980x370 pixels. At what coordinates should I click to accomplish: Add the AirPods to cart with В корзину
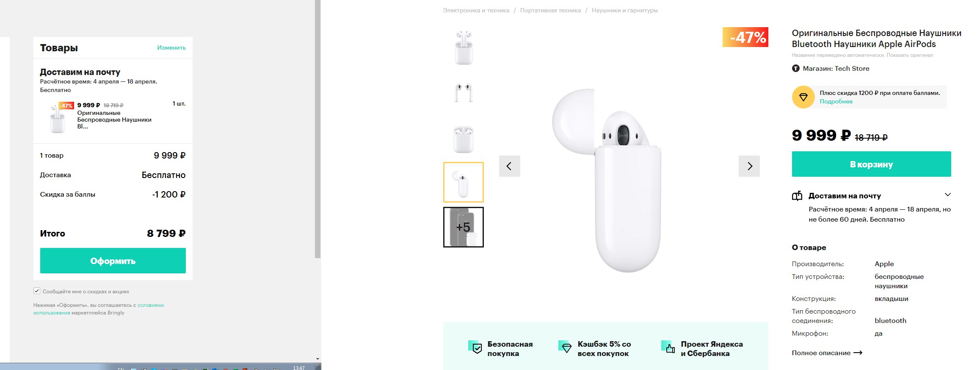click(872, 164)
